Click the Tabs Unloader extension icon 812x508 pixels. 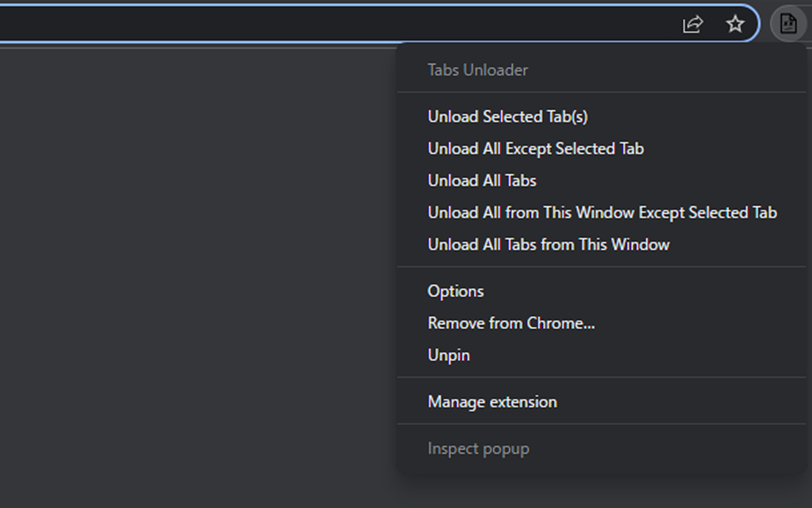click(788, 24)
